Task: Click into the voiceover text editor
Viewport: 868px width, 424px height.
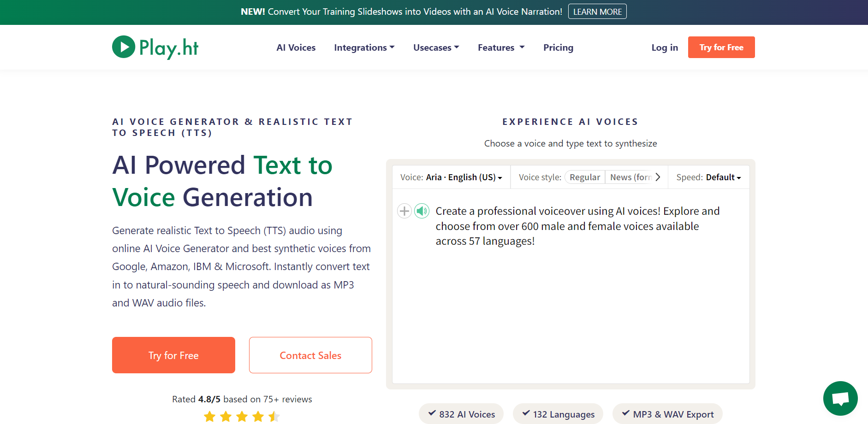Action: click(571, 286)
